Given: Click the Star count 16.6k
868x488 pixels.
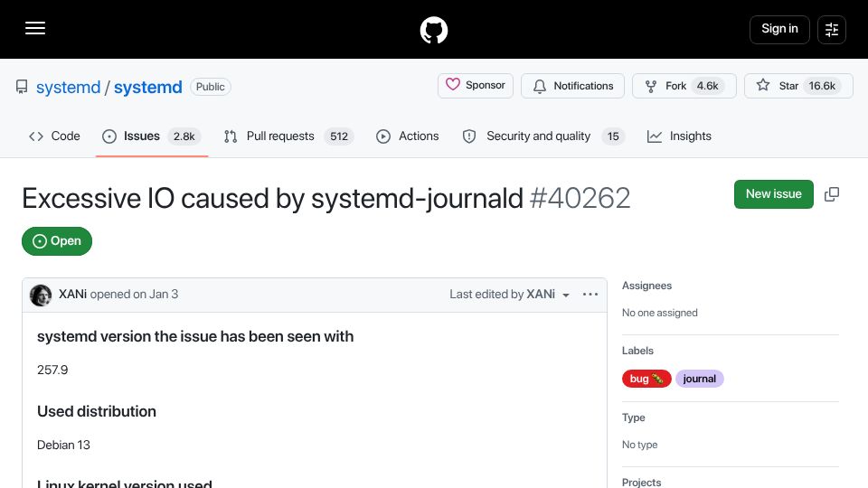Looking at the screenshot, I should click(822, 86).
